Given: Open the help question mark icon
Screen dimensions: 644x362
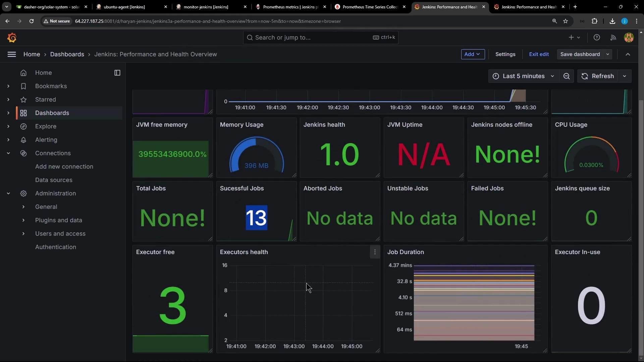Looking at the screenshot, I should pyautogui.click(x=597, y=38).
